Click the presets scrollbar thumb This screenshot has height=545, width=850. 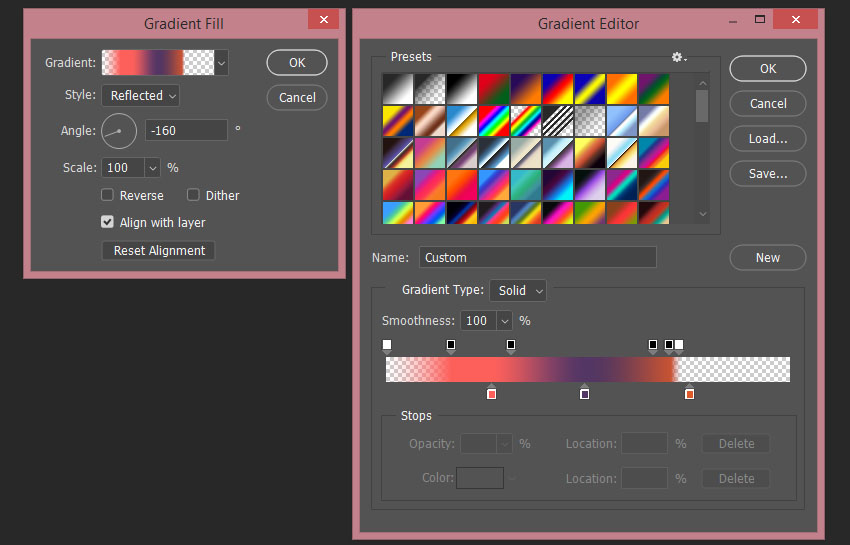tap(702, 106)
